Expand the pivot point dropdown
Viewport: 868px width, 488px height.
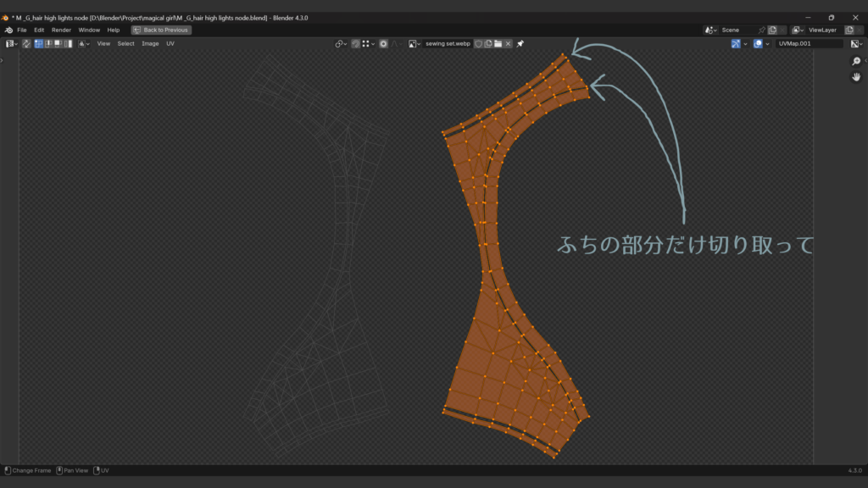[x=340, y=43]
